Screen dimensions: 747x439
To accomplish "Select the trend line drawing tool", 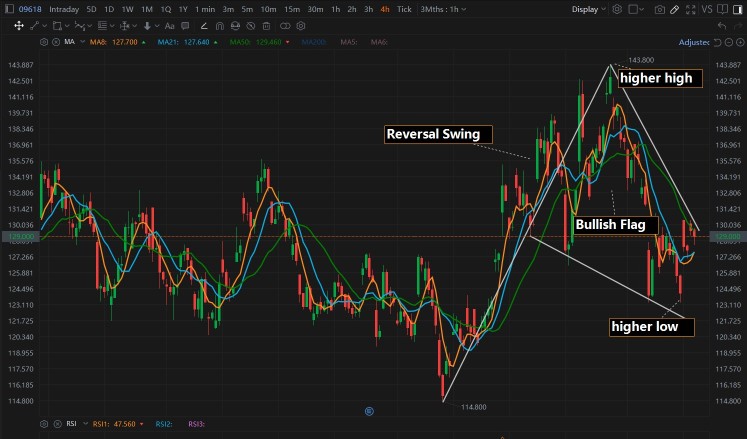I will point(34,26).
